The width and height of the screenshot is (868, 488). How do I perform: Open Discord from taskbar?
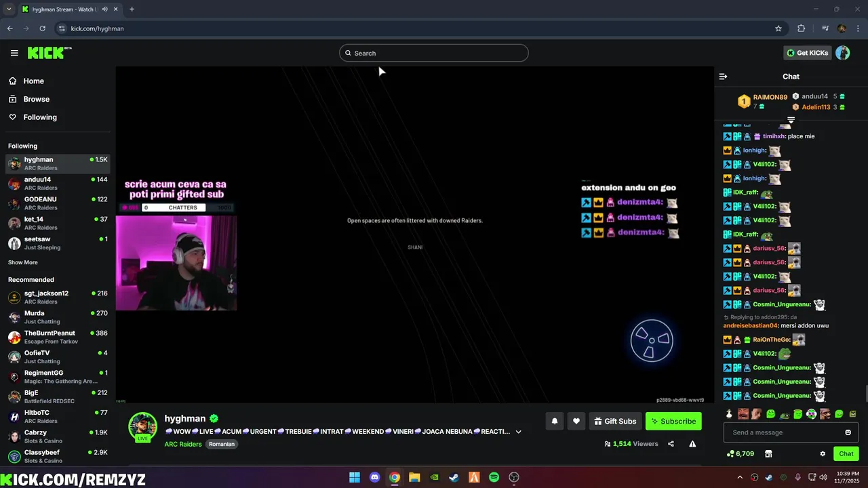click(374, 477)
